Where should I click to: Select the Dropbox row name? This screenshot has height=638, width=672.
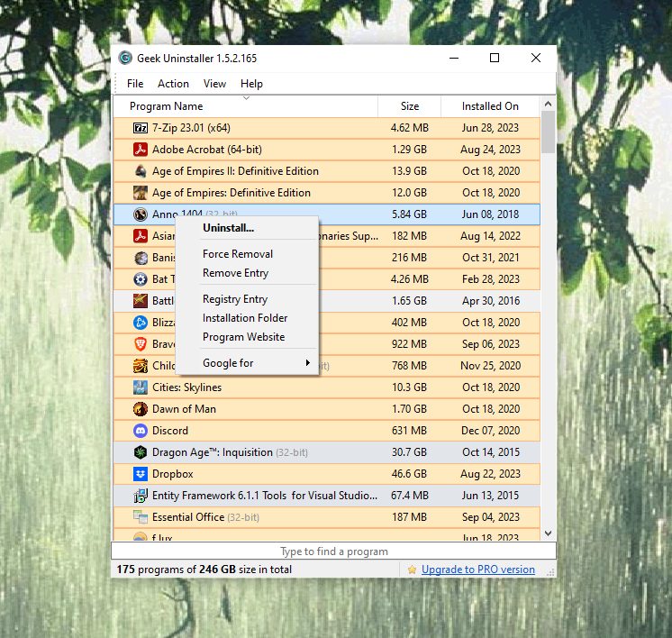click(x=173, y=474)
